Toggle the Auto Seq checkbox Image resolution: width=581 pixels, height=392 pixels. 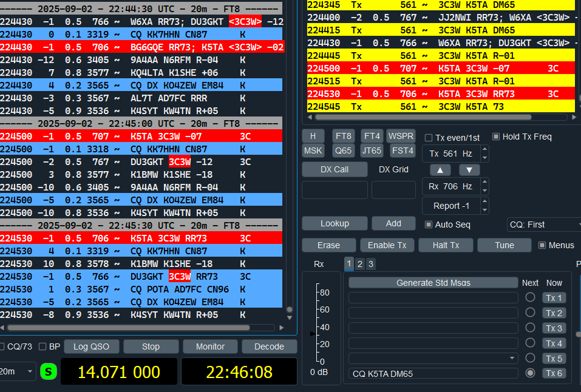(429, 225)
